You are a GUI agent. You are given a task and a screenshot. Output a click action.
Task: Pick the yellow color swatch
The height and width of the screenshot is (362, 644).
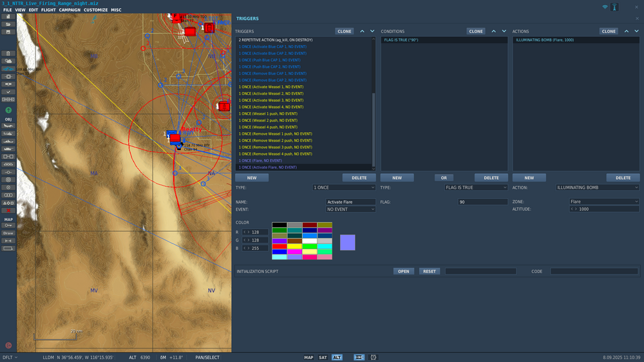294,246
